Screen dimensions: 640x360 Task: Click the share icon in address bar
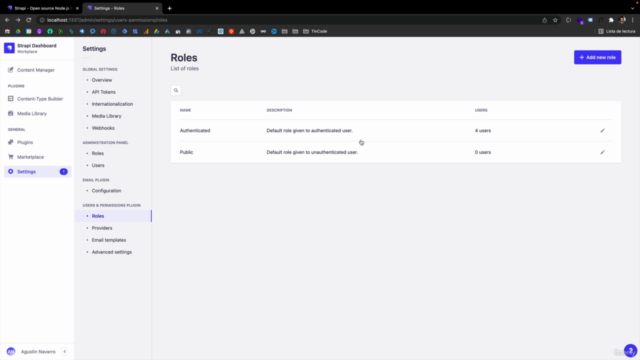[x=544, y=20]
